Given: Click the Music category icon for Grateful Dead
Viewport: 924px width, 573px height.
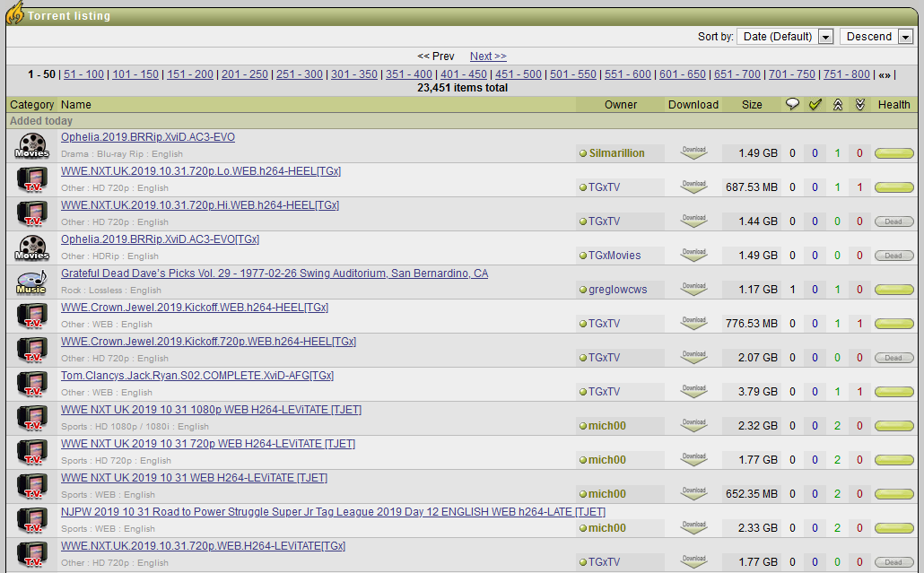Looking at the screenshot, I should tap(31, 282).
